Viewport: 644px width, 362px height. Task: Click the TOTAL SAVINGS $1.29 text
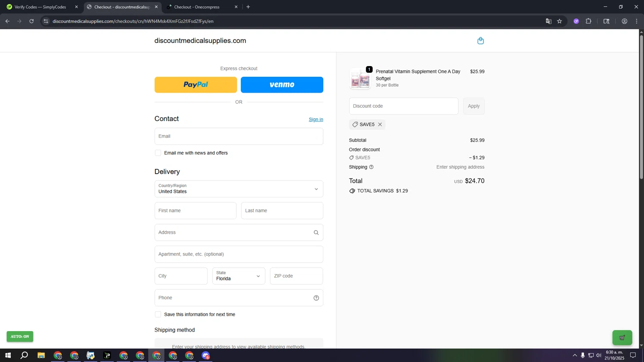[383, 191]
